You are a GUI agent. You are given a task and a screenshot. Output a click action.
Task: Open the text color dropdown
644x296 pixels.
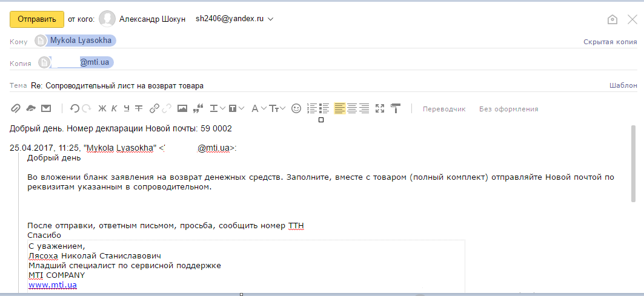tap(217, 109)
